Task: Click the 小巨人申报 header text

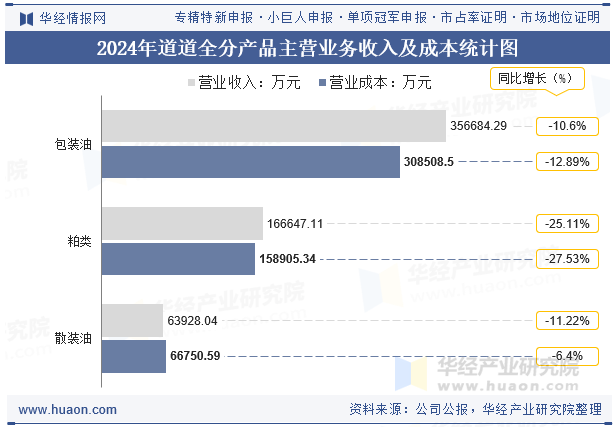Action: 300,17
